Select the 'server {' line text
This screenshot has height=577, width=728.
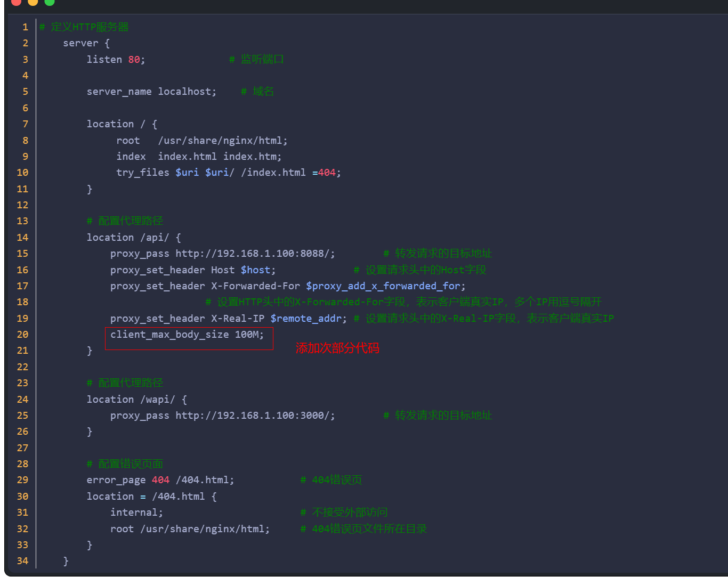pyautogui.click(x=86, y=43)
